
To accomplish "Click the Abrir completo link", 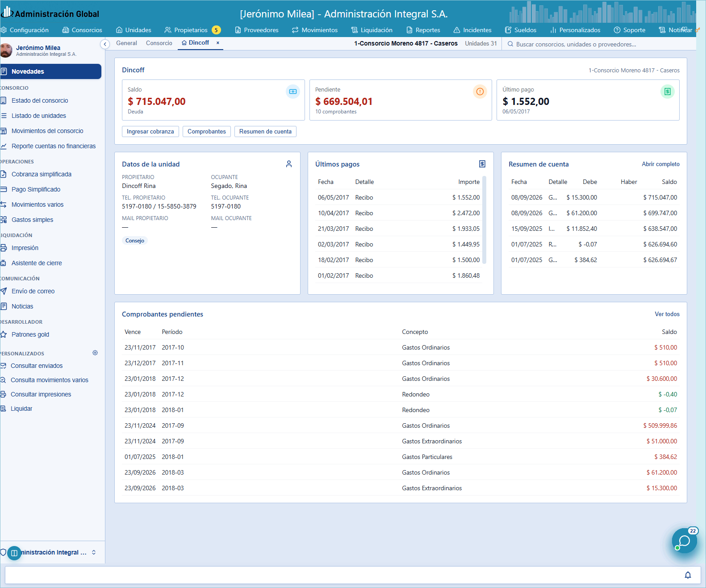I will (x=661, y=164).
